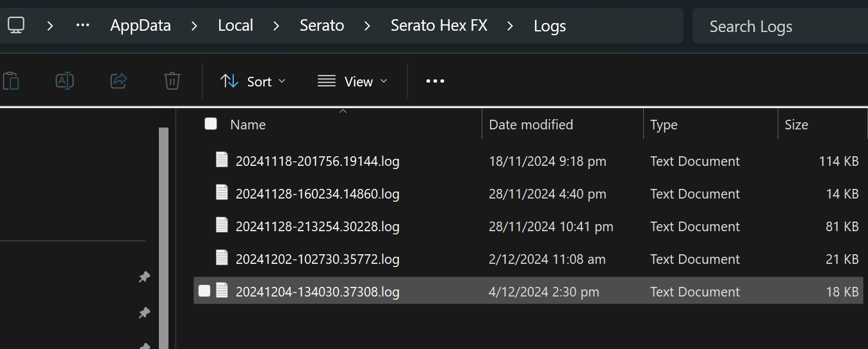Click the 18 KB size value
868x349 pixels.
(x=842, y=291)
